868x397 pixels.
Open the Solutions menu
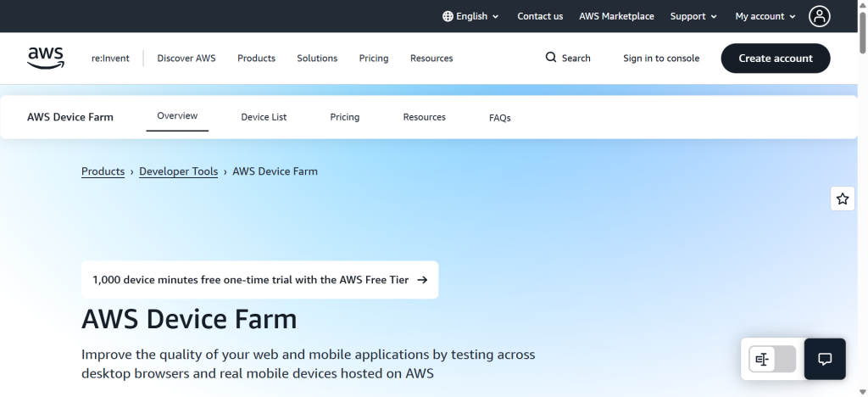[317, 59]
